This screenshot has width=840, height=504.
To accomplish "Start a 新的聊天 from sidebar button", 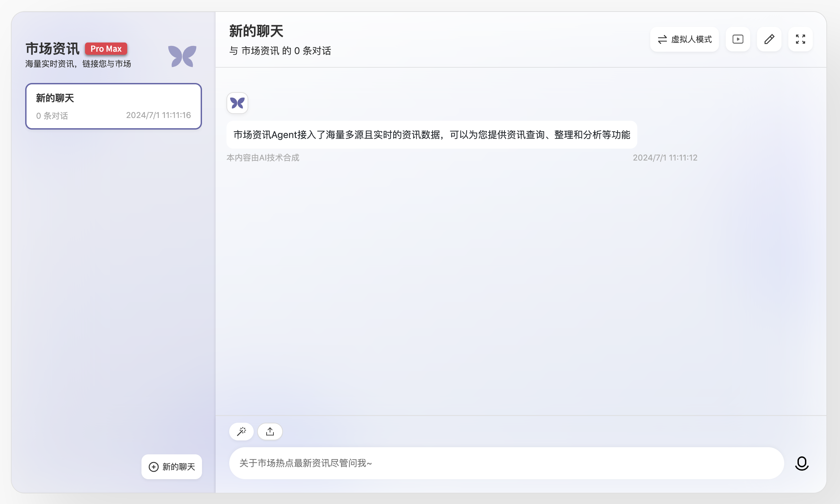I will tap(172, 467).
